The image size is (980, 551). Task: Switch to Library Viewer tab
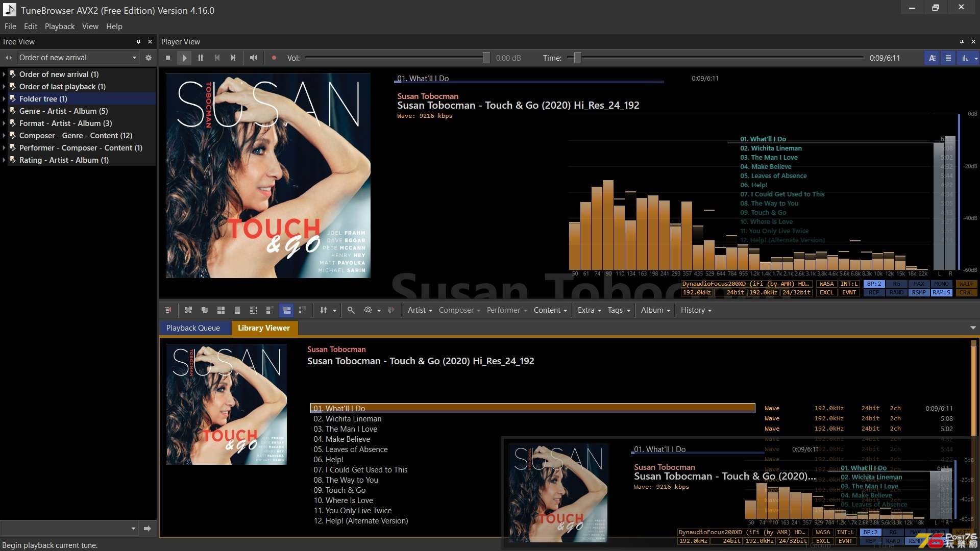click(x=264, y=328)
